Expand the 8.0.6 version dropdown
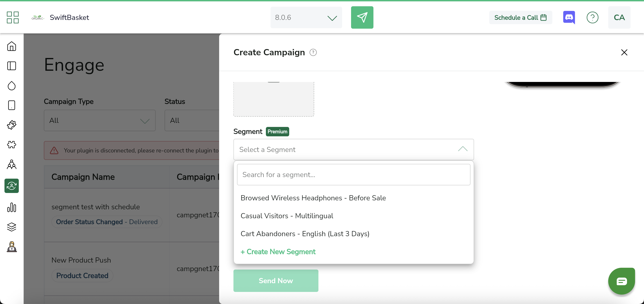 306,17
